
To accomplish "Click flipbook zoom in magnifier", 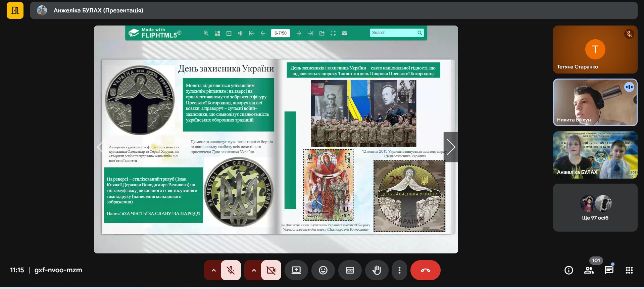I will click(x=206, y=33).
